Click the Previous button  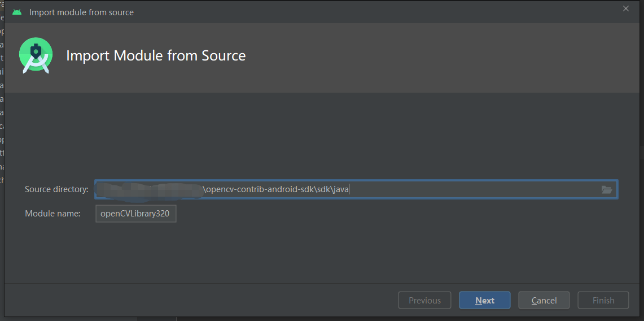[x=424, y=301]
